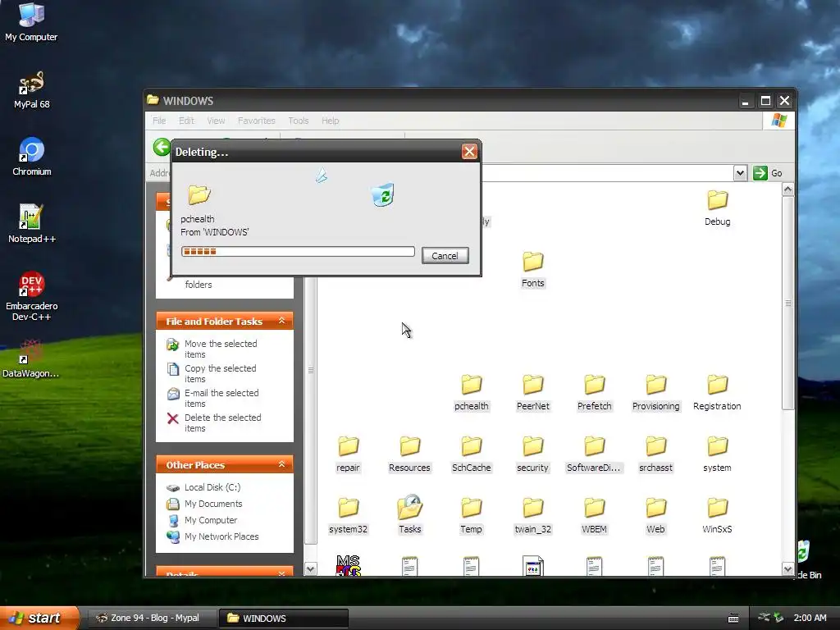Viewport: 840px width, 630px height.
Task: Select the SchCache folder
Action: tap(471, 454)
